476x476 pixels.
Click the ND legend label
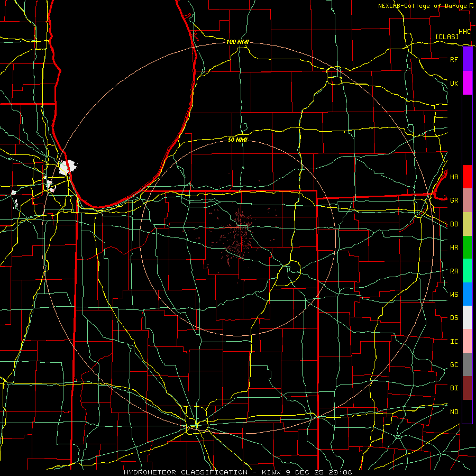coord(454,412)
